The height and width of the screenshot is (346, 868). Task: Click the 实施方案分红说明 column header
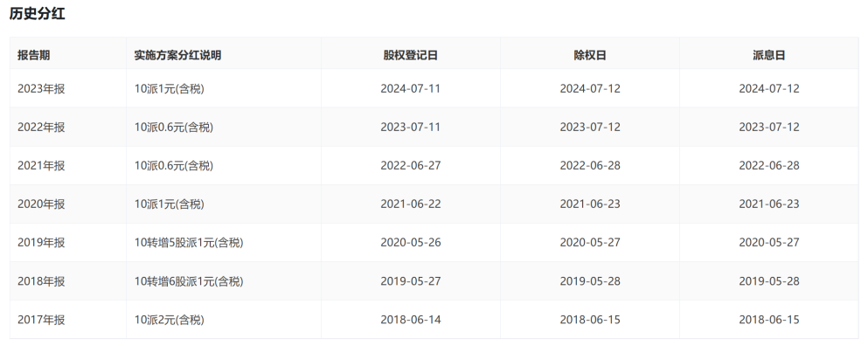[x=177, y=55]
